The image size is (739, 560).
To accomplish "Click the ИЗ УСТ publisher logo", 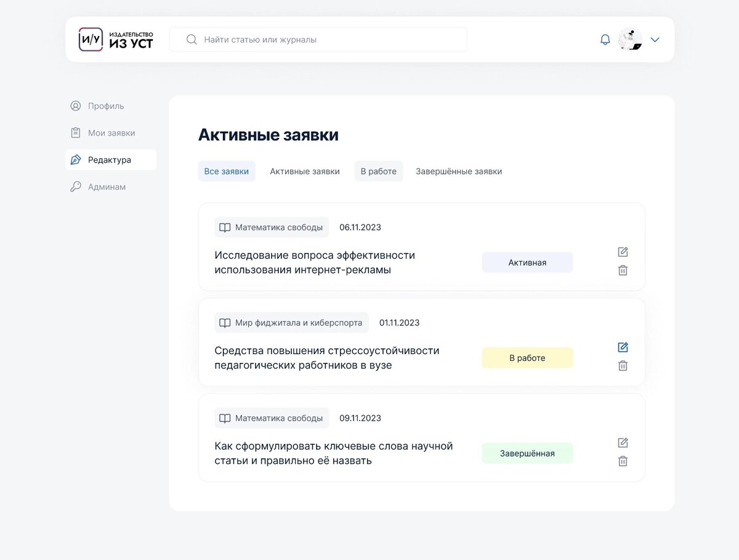I will (x=115, y=39).
